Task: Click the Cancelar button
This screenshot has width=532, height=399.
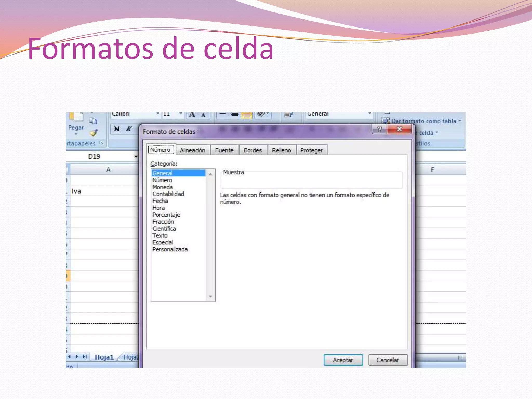Action: coord(388,360)
